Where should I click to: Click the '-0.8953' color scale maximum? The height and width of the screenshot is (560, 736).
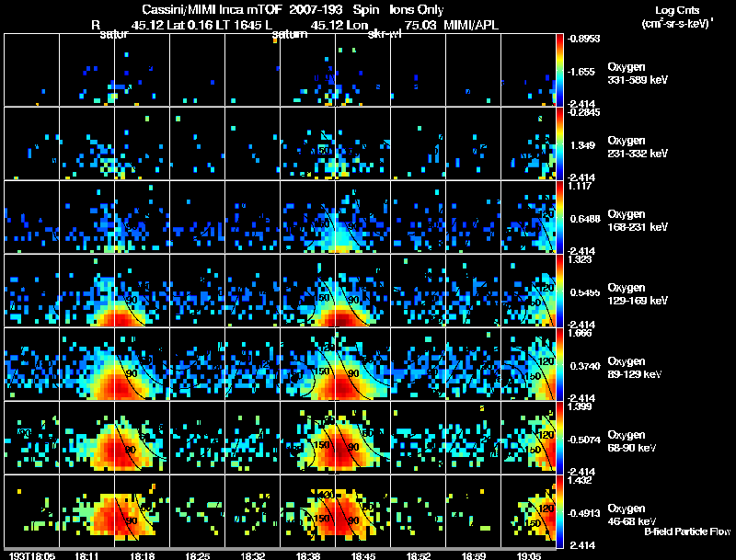point(583,39)
